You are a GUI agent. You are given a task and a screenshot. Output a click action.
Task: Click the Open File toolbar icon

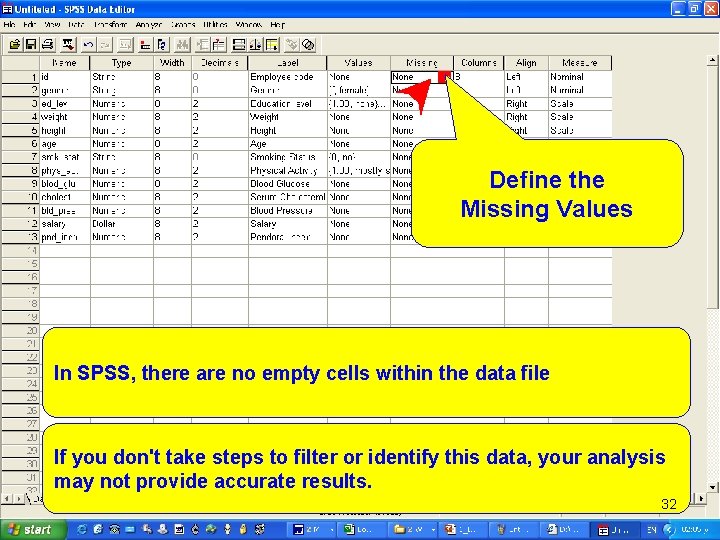14,45
